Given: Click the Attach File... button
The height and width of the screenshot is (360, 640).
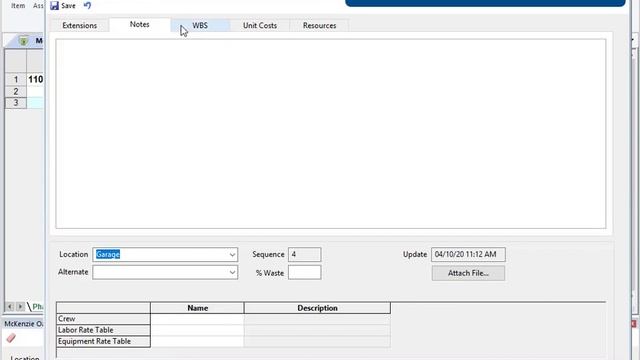Looking at the screenshot, I should click(x=468, y=273).
